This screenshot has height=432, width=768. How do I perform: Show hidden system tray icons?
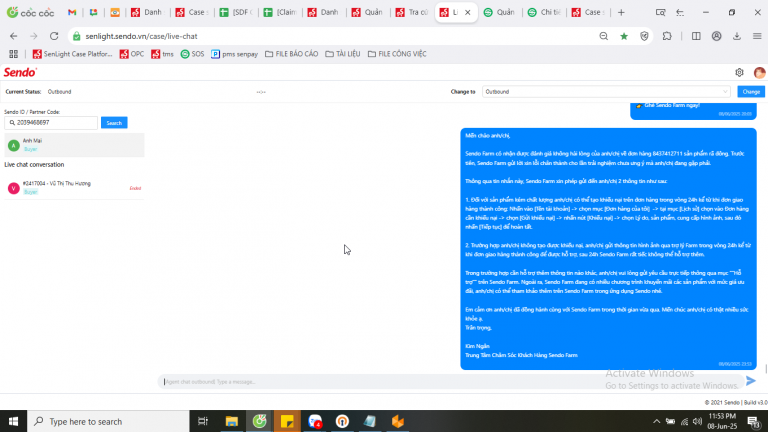click(656, 421)
